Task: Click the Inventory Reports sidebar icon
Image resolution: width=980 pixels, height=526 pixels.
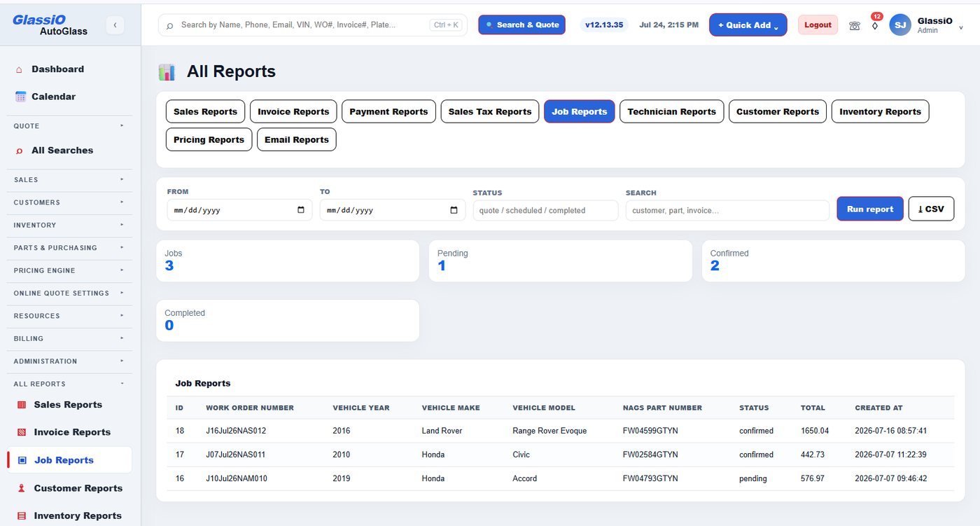Action: (x=21, y=515)
